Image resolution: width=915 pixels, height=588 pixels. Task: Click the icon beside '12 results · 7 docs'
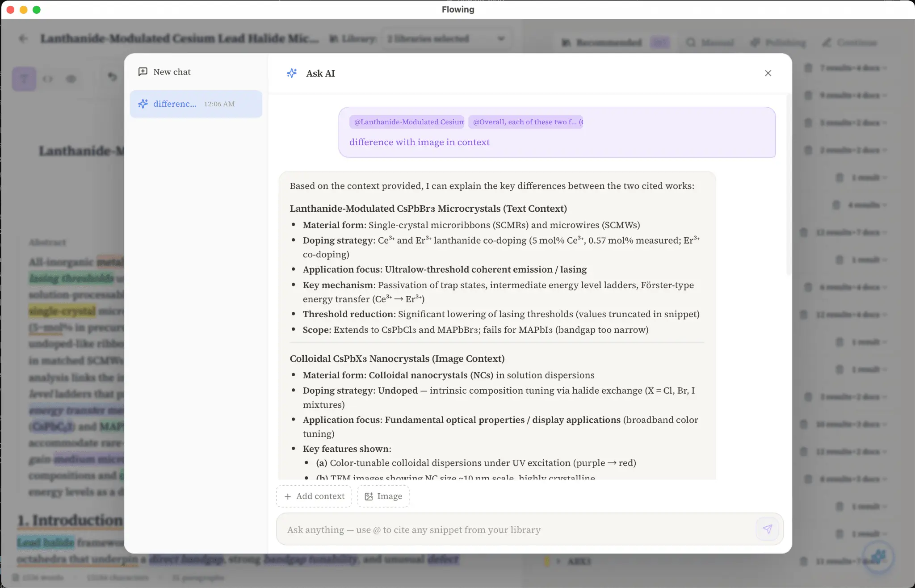click(804, 232)
